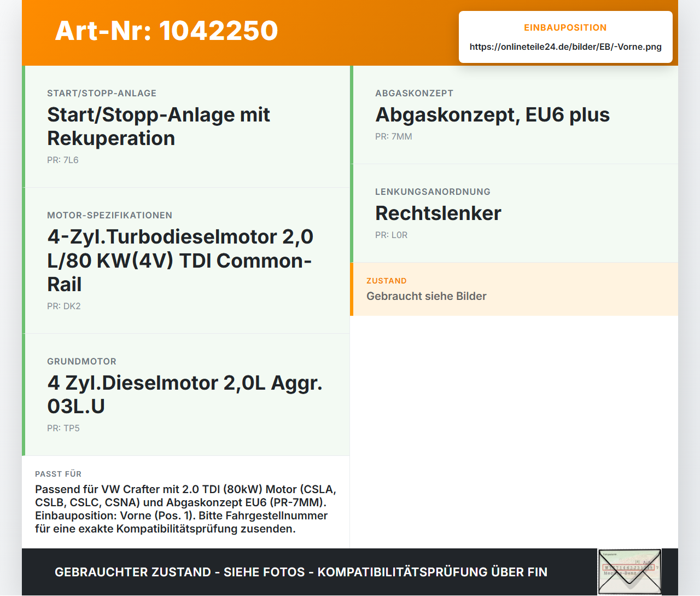The height and width of the screenshot is (596, 700).
Task: Select the Rechtslenker value
Action: [x=439, y=213]
